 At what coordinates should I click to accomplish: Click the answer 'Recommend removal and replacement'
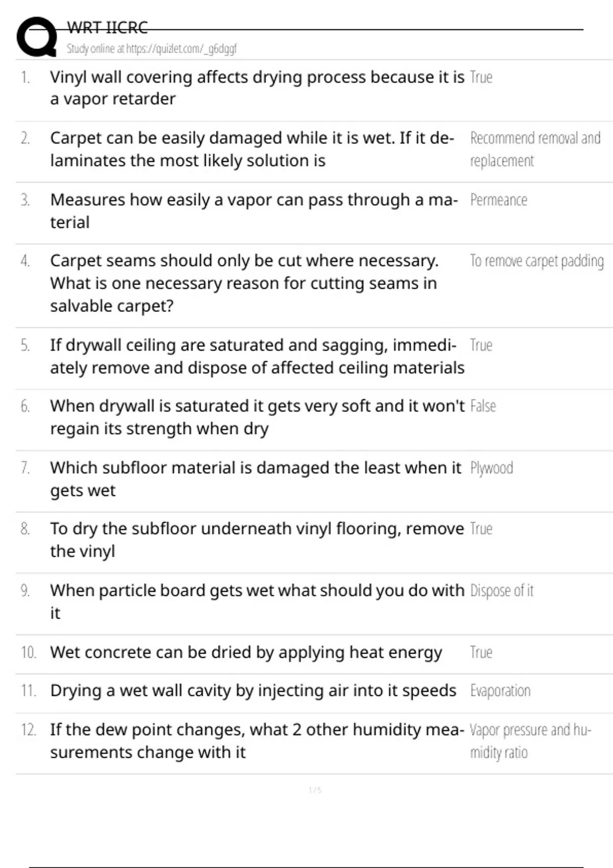coord(535,149)
